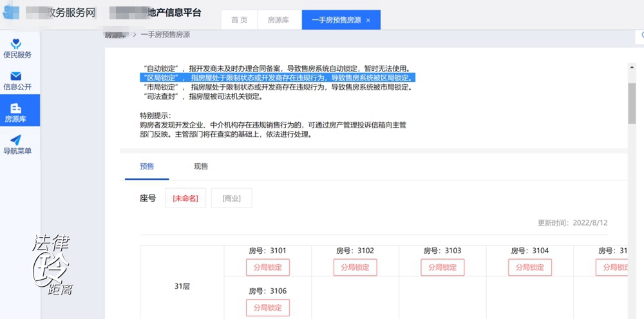Select the 一手房预售房源 tab

[336, 20]
